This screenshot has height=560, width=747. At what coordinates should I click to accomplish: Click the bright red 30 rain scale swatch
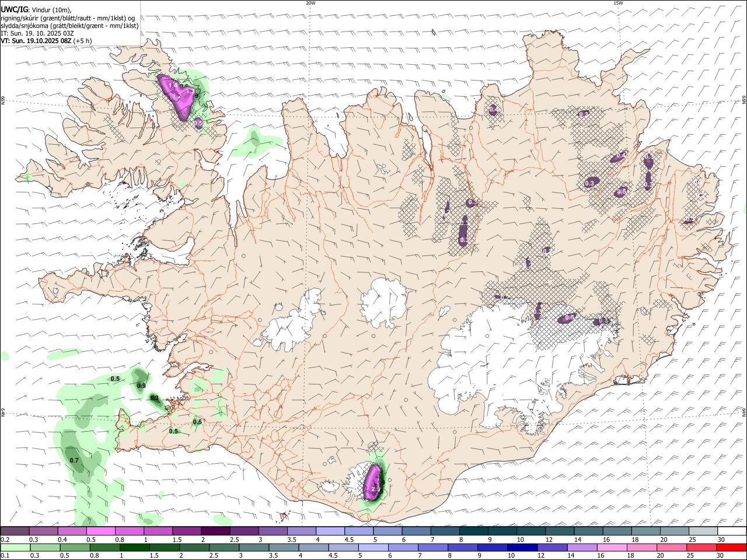point(731,548)
